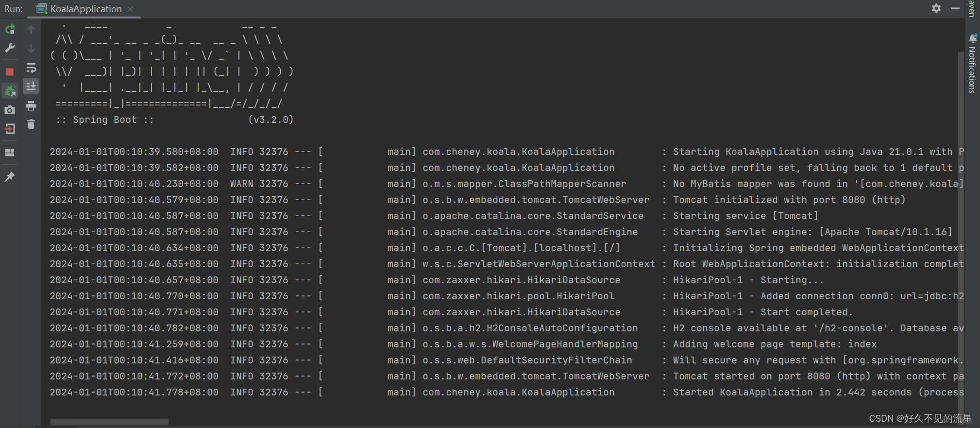This screenshot has height=428, width=980.
Task: Click 'w.s.c.ServletWebServerApplicationContext' logger name
Action: pyautogui.click(x=539, y=264)
